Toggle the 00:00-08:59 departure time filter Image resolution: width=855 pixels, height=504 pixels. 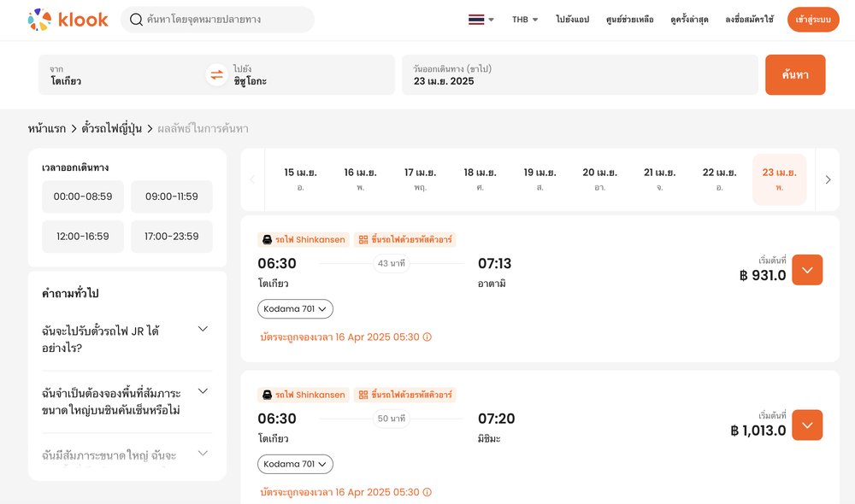(83, 196)
